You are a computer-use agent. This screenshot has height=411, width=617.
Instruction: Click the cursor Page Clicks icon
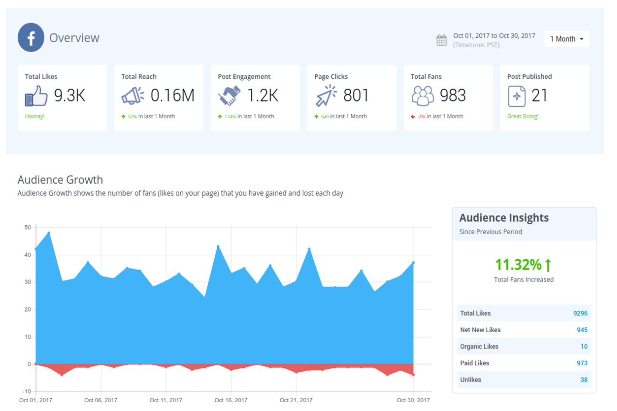coord(326,95)
